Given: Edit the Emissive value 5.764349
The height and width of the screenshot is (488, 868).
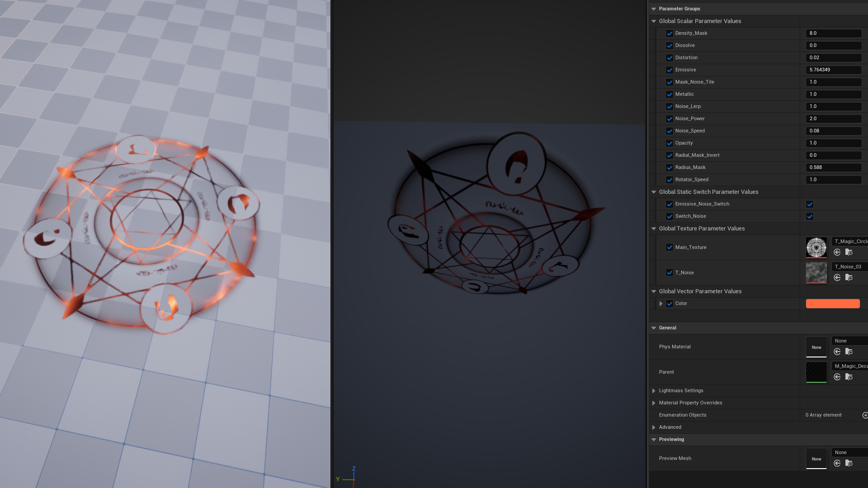Looking at the screenshot, I should (834, 70).
